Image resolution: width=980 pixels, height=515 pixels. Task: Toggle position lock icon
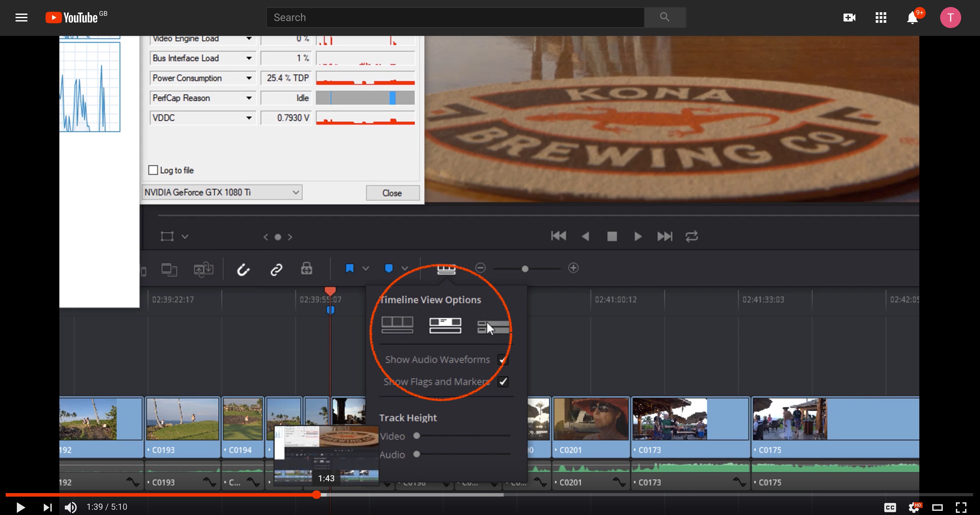[x=307, y=268]
